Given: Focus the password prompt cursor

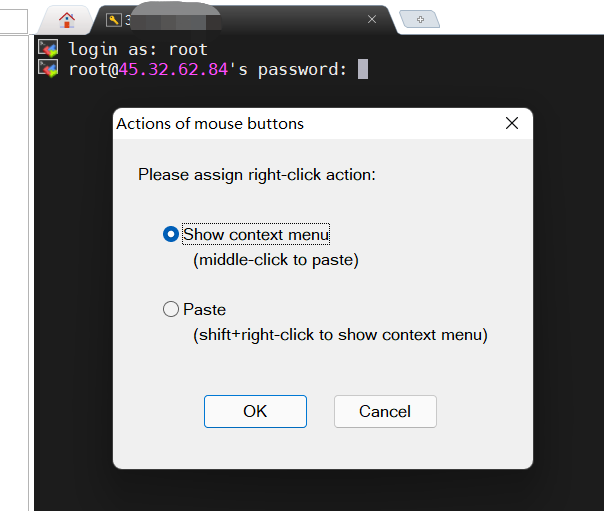Looking at the screenshot, I should pos(363,69).
